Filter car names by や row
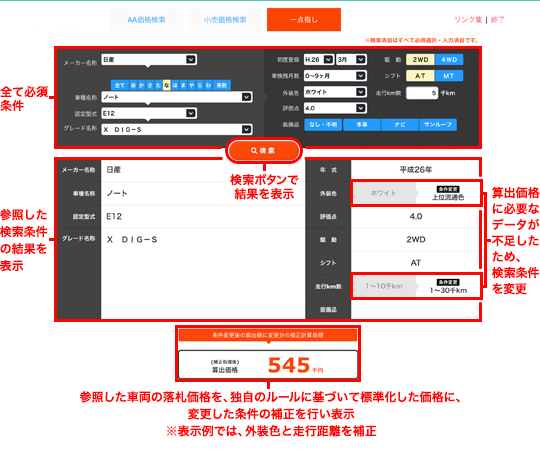 click(x=191, y=85)
